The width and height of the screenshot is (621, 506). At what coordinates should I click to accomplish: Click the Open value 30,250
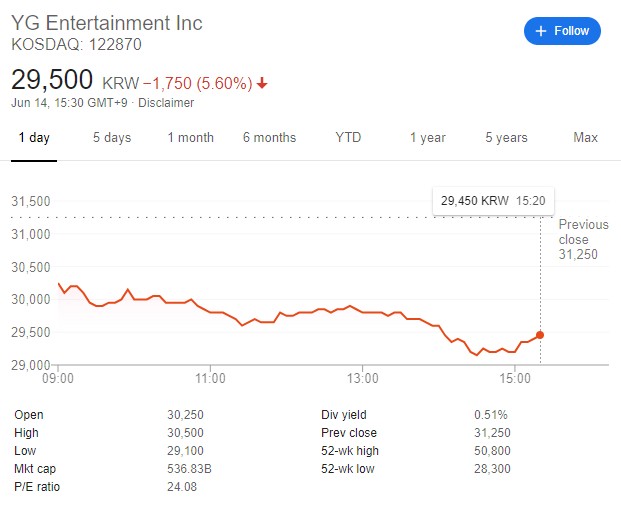(x=185, y=415)
